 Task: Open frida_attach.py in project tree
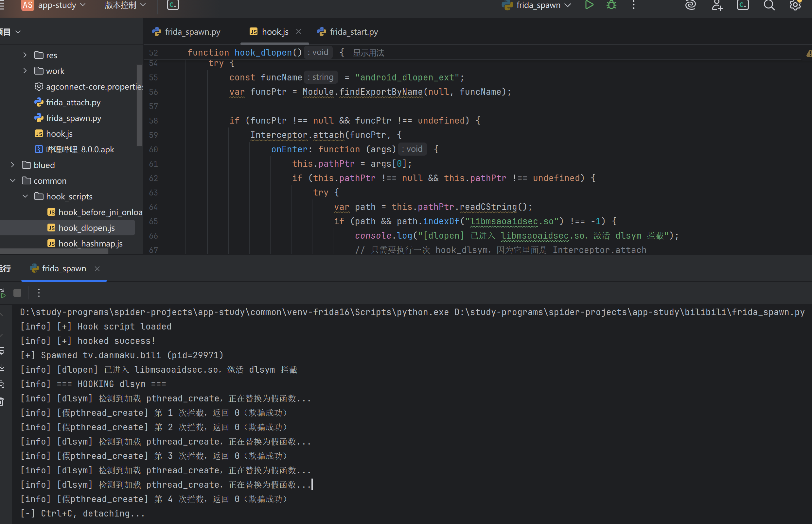(x=67, y=102)
